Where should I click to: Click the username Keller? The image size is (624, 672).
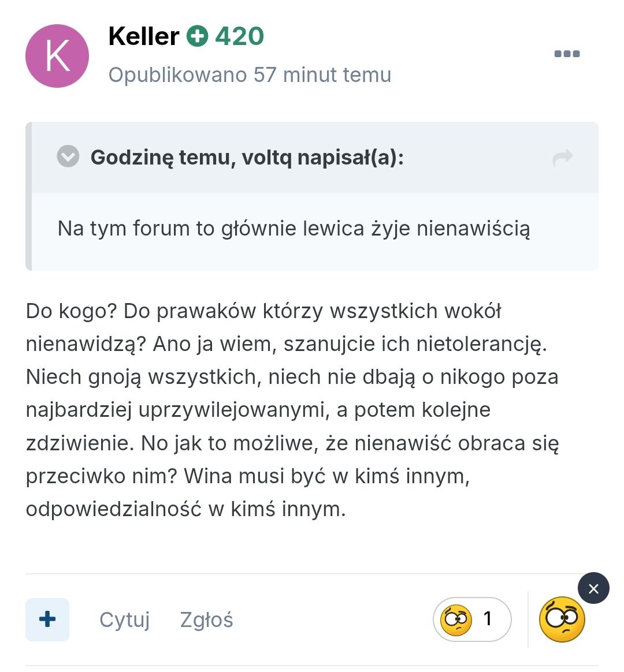(x=144, y=37)
